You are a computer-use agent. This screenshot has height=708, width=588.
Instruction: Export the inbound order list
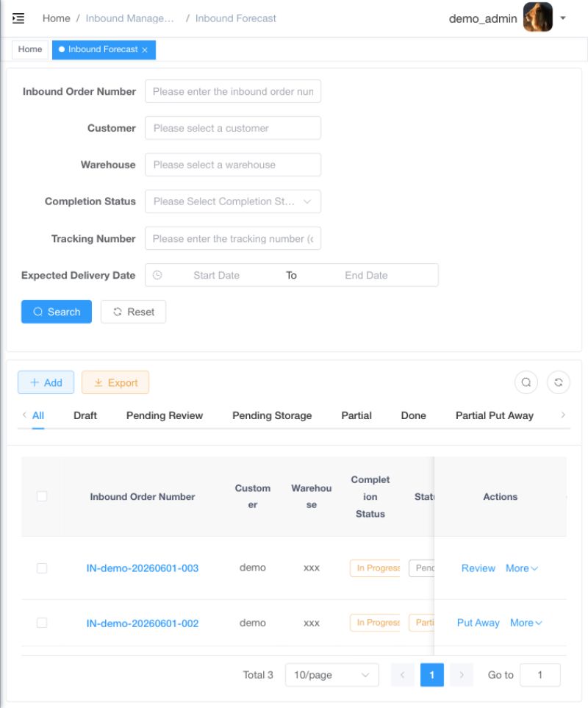pyautogui.click(x=115, y=382)
